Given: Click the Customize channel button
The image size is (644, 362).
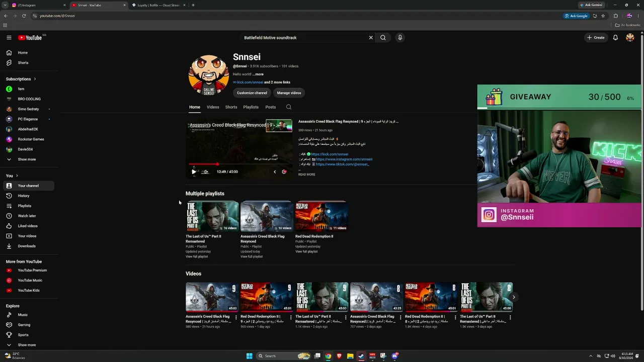Looking at the screenshot, I should 252,93.
